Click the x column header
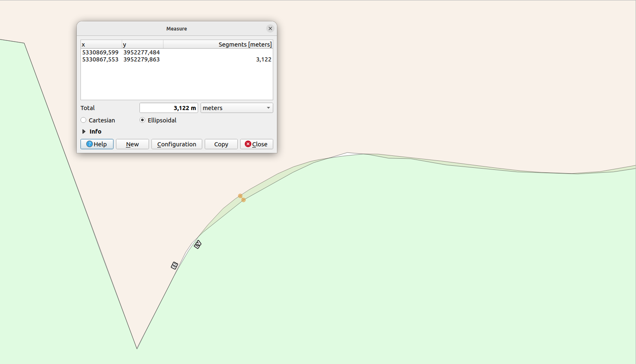Image resolution: width=636 pixels, height=364 pixels. click(101, 45)
